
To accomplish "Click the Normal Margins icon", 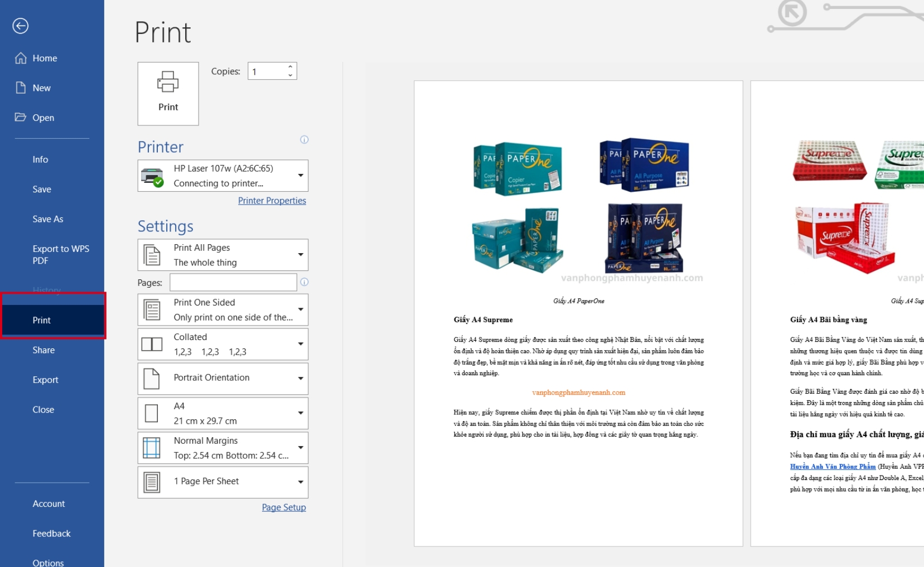I will tap(152, 448).
